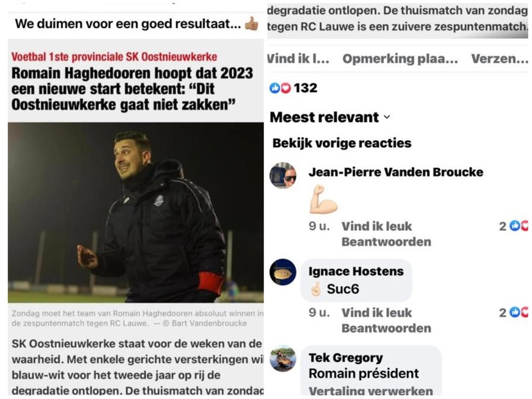Open the Romain Haghedooren article photo

point(136,213)
